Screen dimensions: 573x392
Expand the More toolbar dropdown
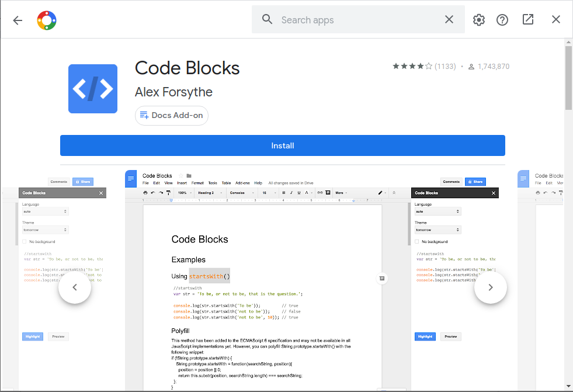tap(341, 193)
